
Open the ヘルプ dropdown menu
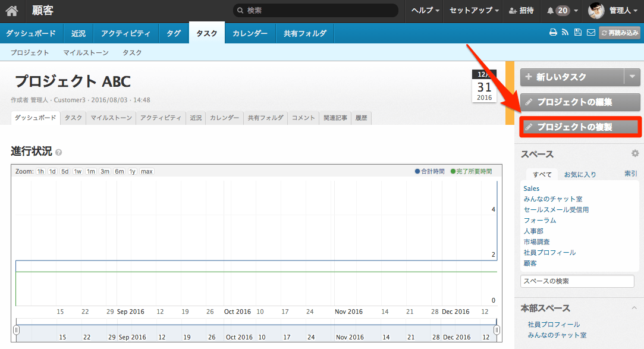pos(425,11)
